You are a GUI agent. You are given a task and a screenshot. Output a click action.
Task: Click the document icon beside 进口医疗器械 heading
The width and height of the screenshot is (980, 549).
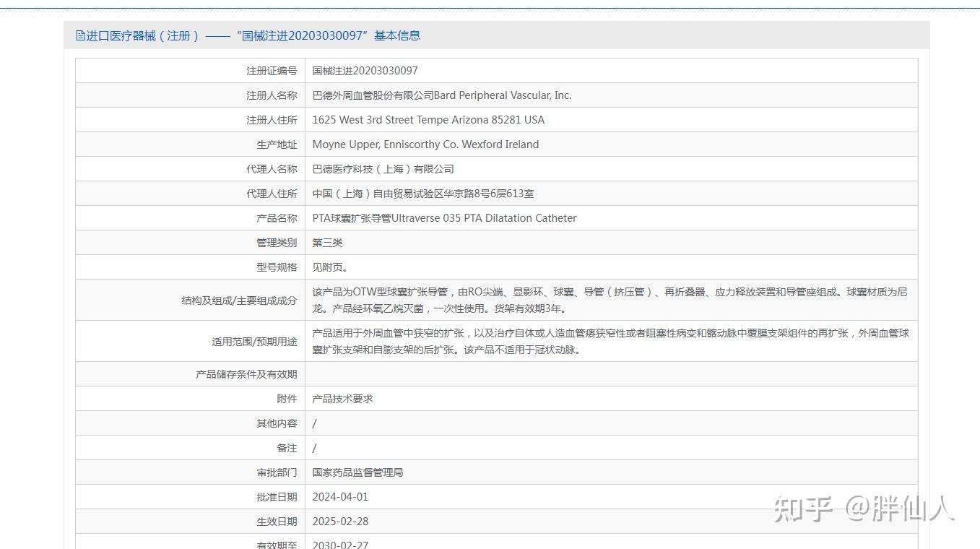(80, 35)
